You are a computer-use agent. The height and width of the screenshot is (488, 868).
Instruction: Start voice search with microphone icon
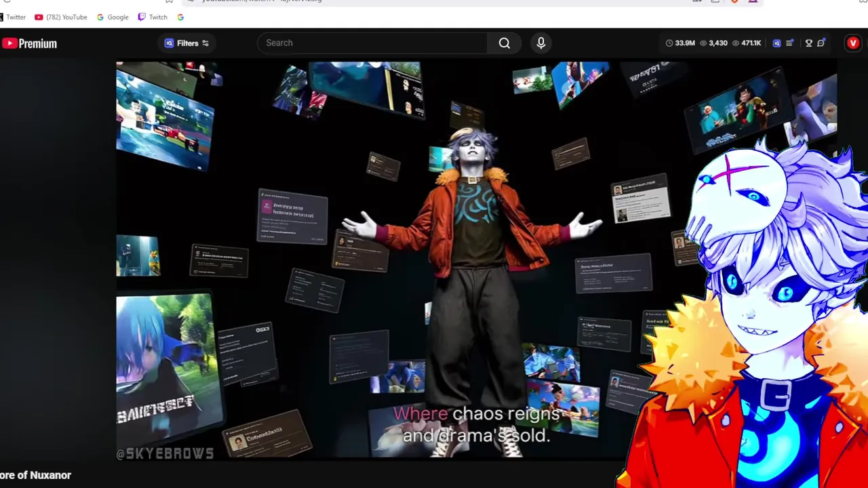coord(541,43)
